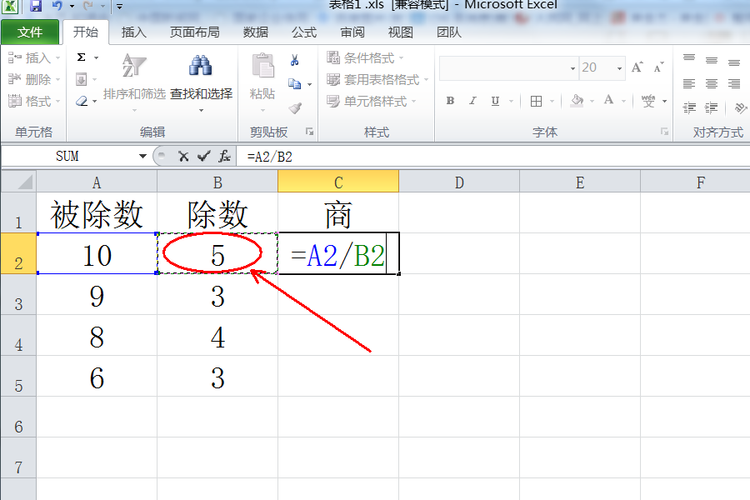750x500 pixels.
Task: Select cell A1 被除数 header
Action: (x=97, y=213)
